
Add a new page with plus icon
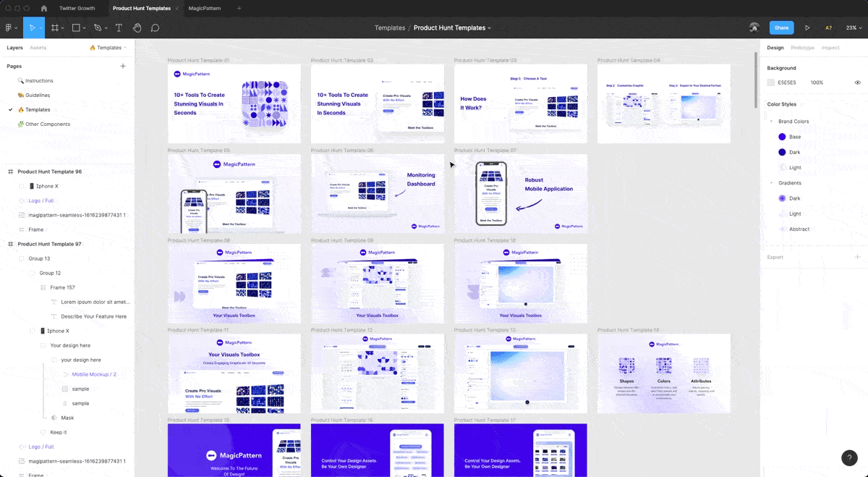[123, 66]
